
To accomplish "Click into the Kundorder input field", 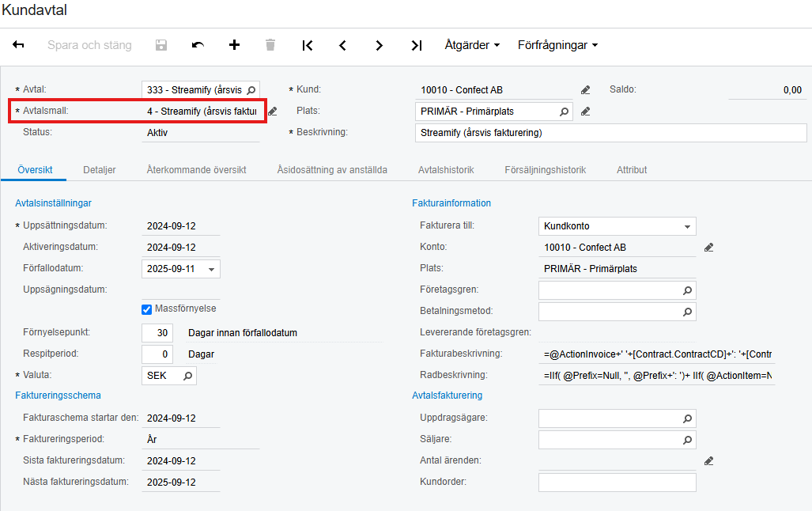I will (x=617, y=483).
